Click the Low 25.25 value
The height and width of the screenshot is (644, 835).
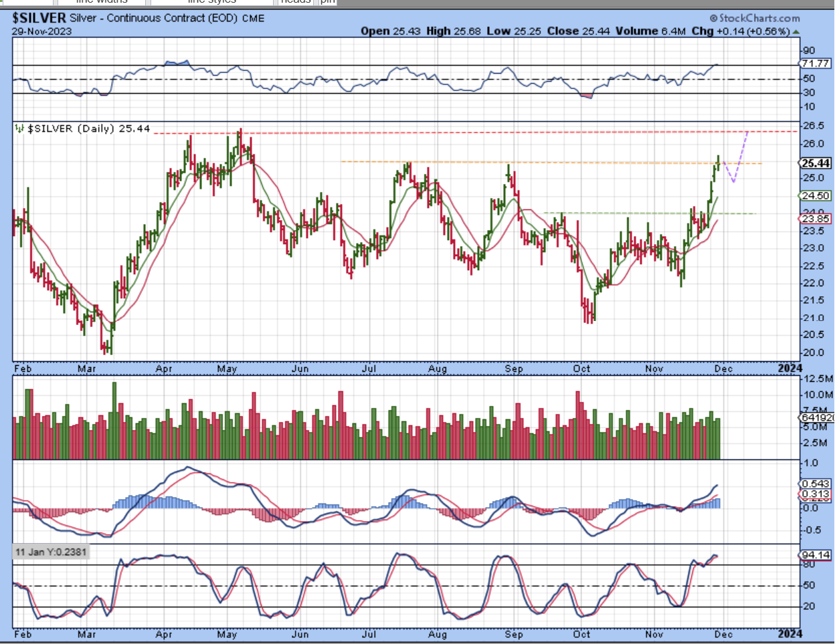pyautogui.click(x=513, y=31)
